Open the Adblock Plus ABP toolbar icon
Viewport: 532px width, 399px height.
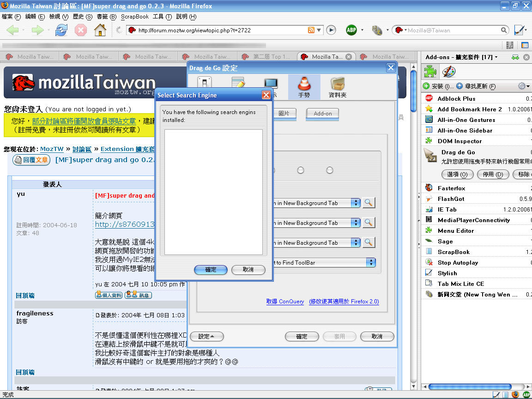pyautogui.click(x=351, y=30)
